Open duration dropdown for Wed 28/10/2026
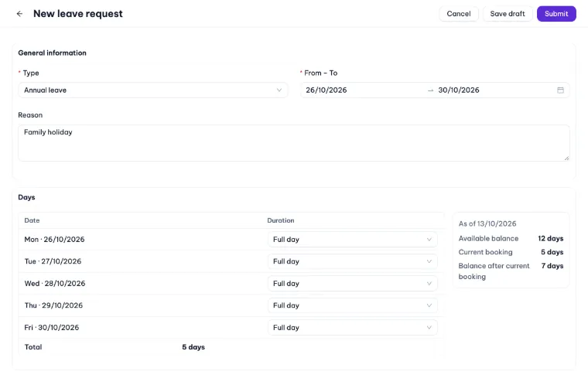 tap(353, 284)
